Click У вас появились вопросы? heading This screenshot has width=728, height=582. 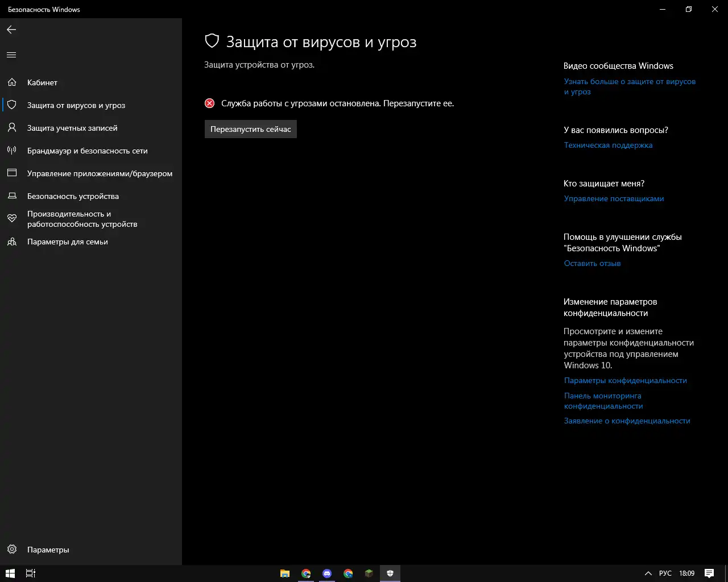pos(616,130)
